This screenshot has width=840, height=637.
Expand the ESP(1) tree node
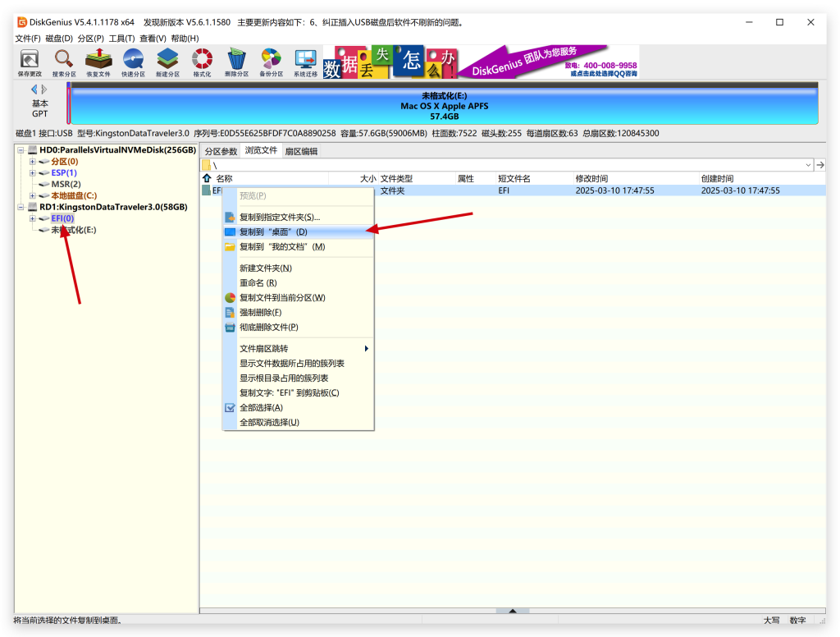click(32, 172)
